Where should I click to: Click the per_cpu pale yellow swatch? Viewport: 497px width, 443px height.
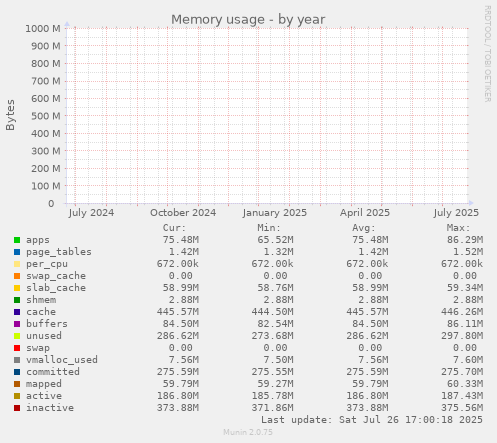pyautogui.click(x=17, y=264)
